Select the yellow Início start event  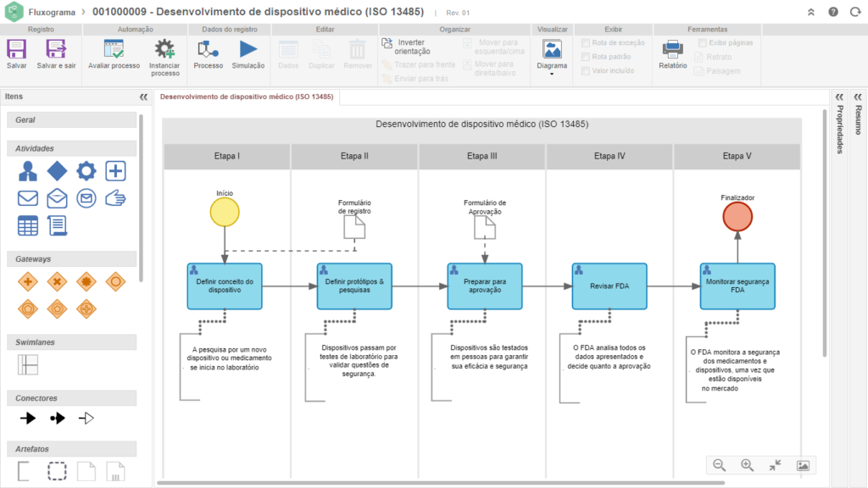click(225, 213)
